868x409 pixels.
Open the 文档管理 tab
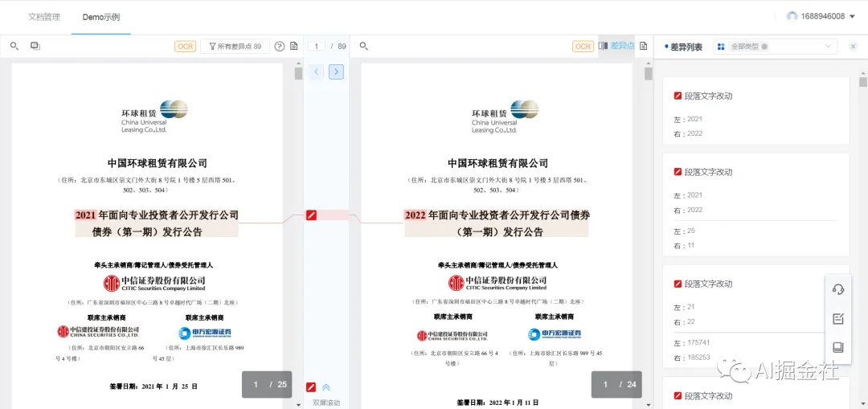[x=43, y=17]
